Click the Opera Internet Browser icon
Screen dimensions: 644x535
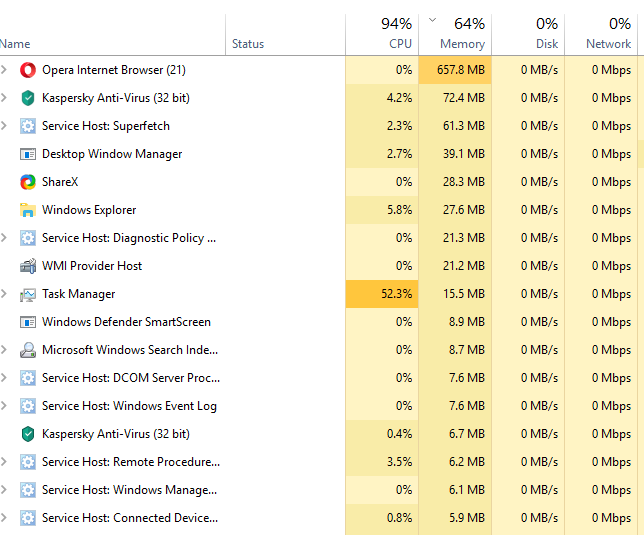[x=28, y=70]
